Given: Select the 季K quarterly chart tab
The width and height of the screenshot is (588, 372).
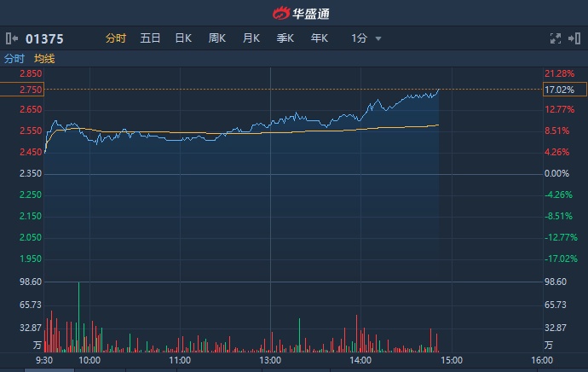Looking at the screenshot, I should 285,38.
